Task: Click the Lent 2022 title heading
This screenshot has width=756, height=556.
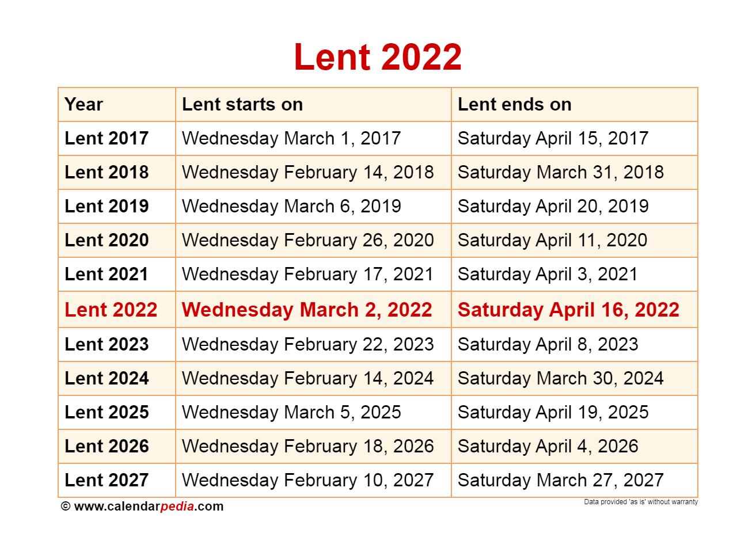Action: click(378, 57)
